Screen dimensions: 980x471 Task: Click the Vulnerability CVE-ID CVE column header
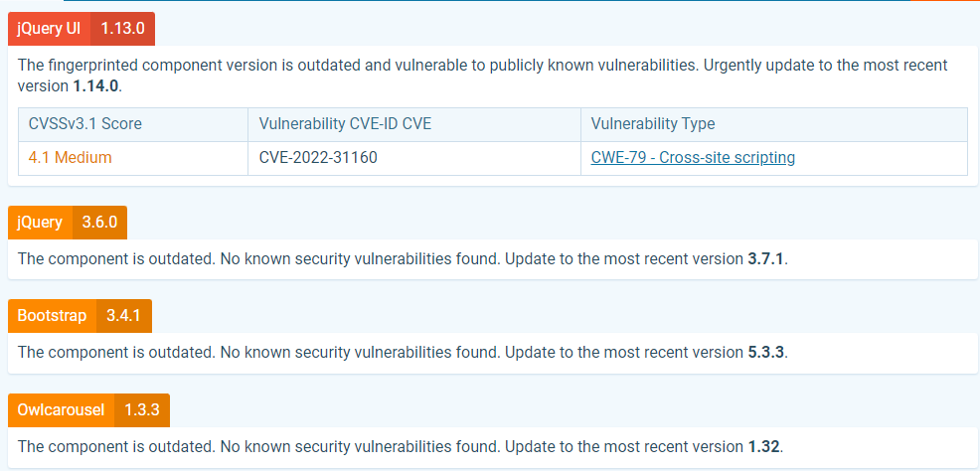tap(345, 124)
